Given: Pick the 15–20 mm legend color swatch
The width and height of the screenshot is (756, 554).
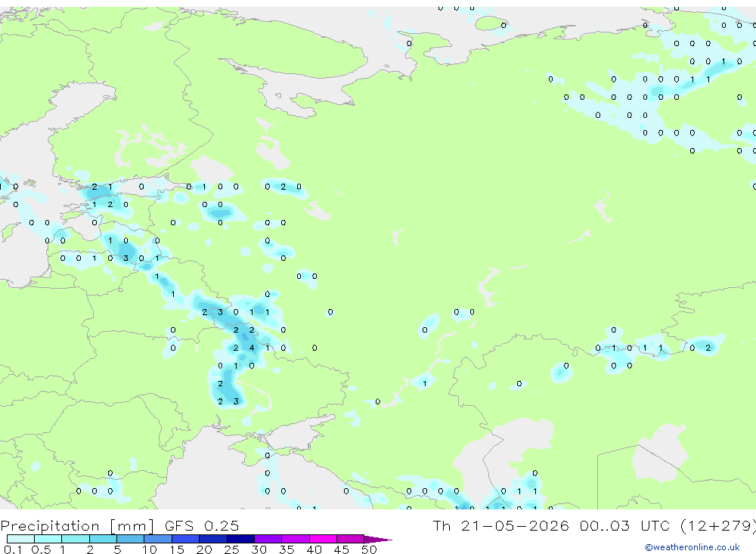Looking at the screenshot, I should (186, 539).
